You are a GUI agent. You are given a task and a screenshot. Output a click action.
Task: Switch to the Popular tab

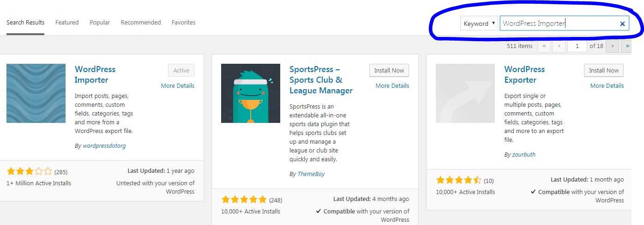(x=100, y=22)
